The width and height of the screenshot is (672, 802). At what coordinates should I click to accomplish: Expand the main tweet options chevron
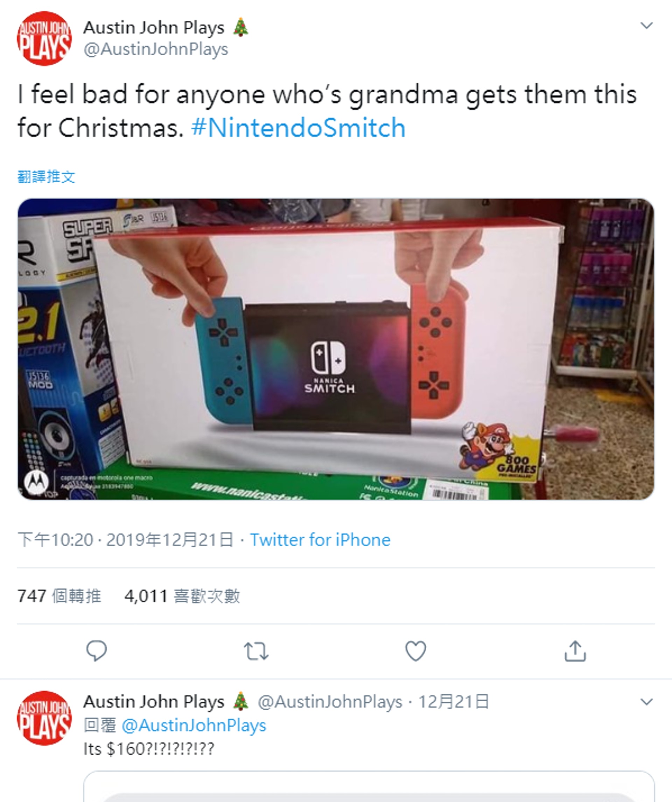pos(646,26)
